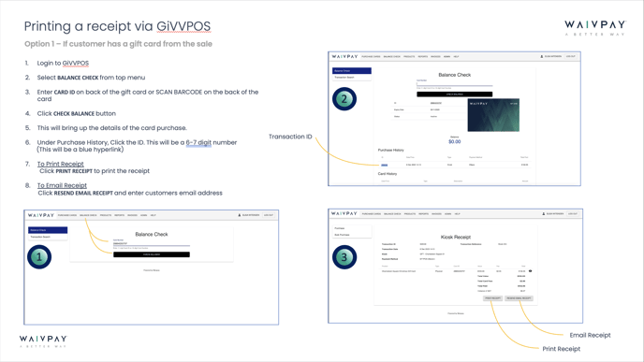Click black CHECK BALANCE button in screenshot 1

(x=152, y=254)
